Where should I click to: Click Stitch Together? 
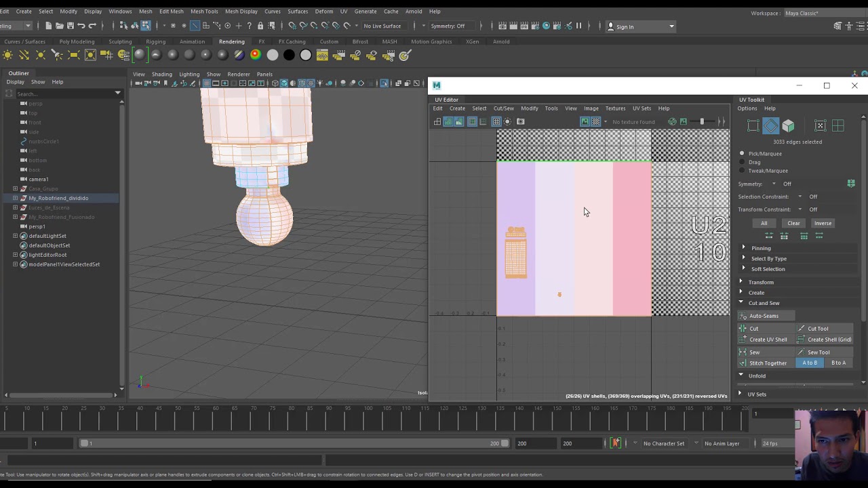coord(768,363)
